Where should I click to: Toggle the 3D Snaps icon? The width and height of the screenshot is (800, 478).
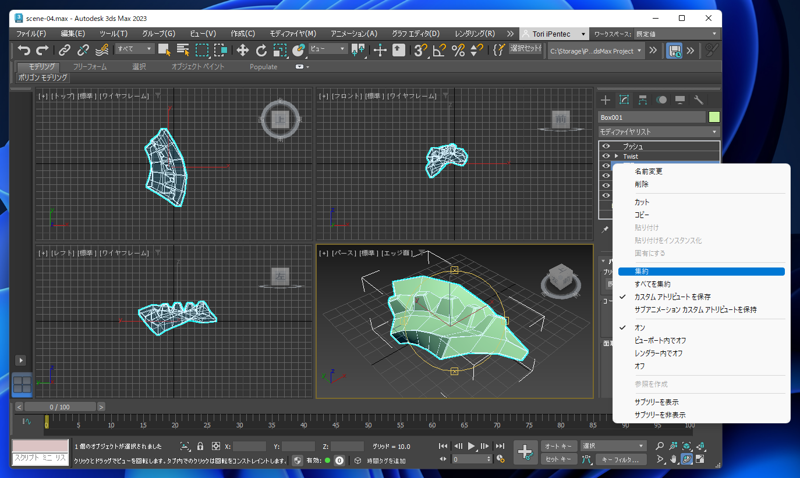click(420, 50)
